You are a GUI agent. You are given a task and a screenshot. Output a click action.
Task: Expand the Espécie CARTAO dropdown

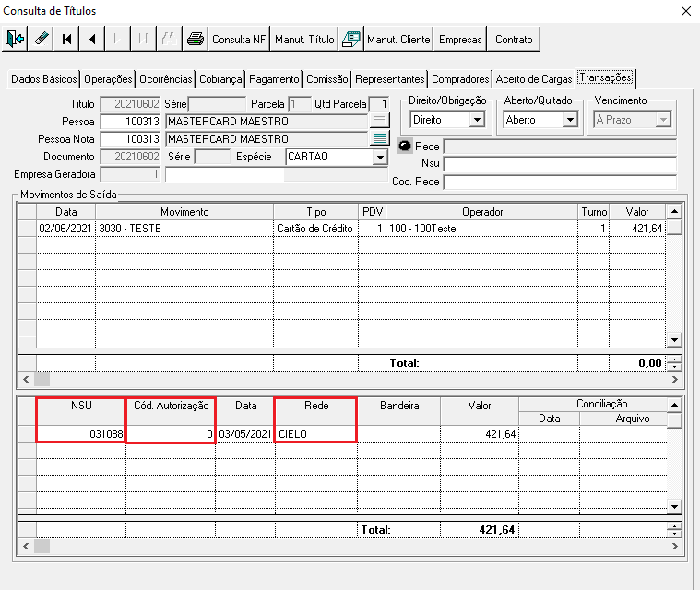(380, 157)
